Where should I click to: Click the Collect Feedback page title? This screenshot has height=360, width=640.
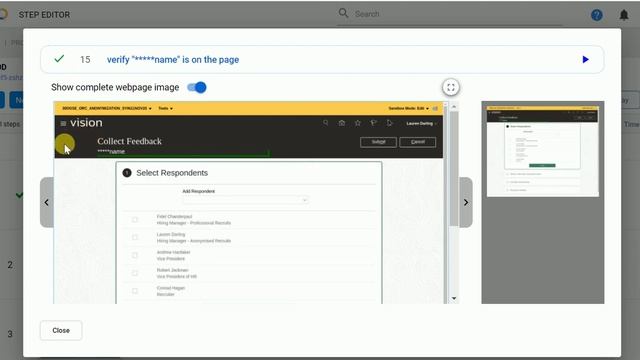click(129, 141)
